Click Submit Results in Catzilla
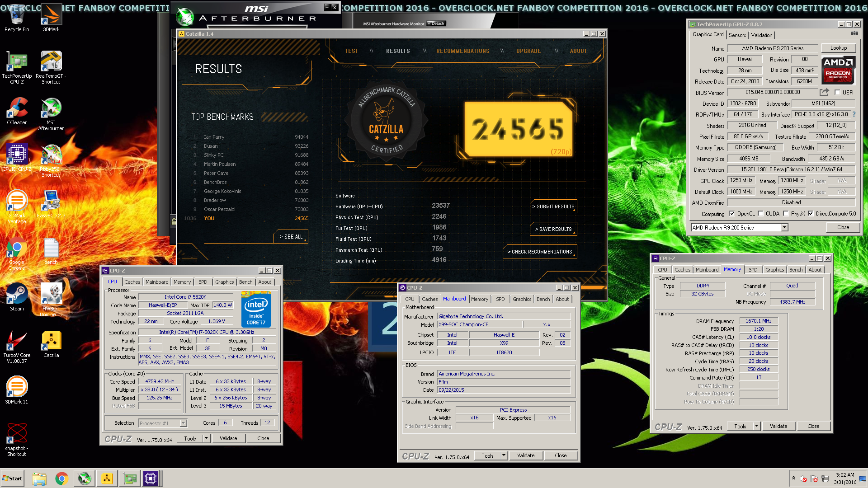This screenshot has width=868, height=488. [553, 206]
